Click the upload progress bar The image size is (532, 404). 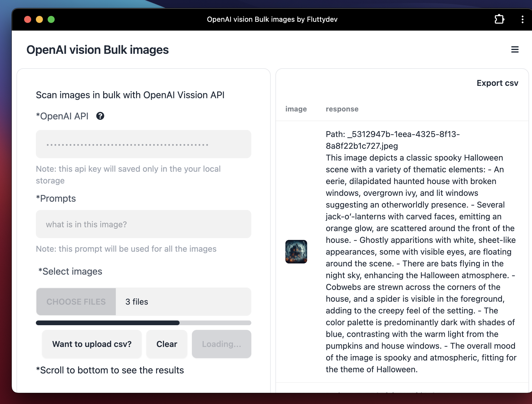(x=143, y=323)
